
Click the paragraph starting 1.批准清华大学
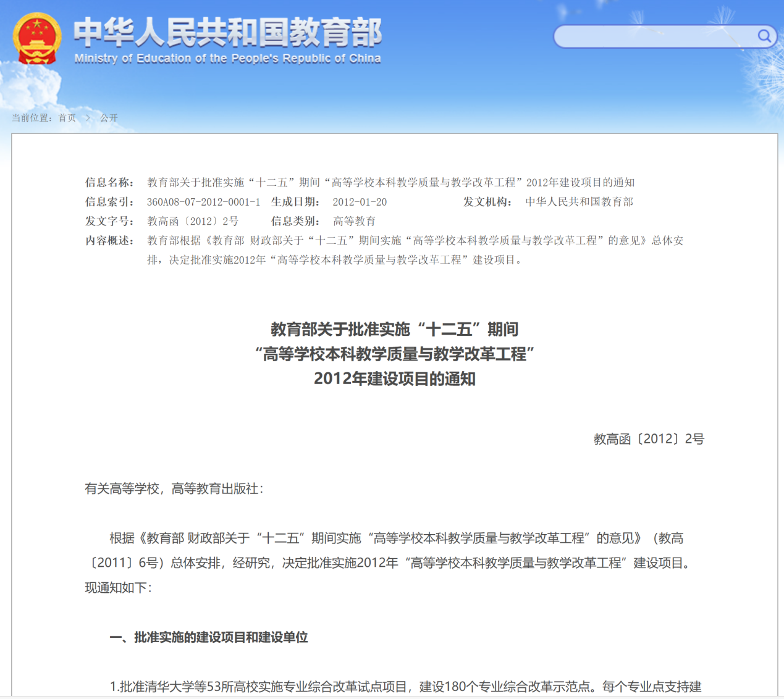405,687
